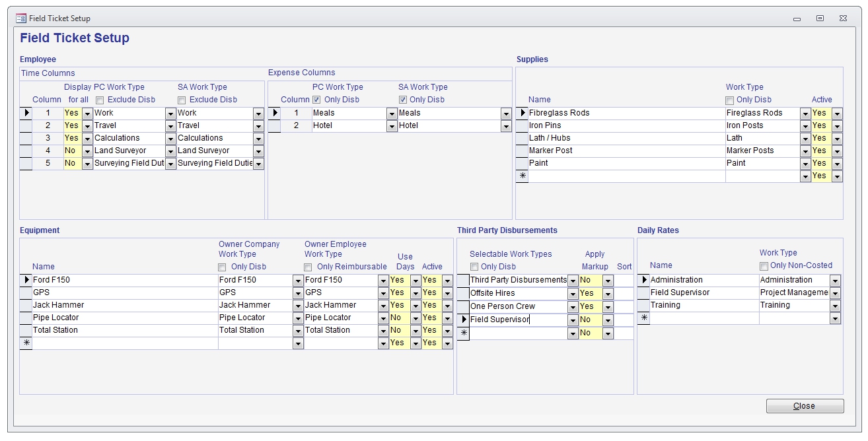Maximize the Field Ticket Setup window
Screen dimensions: 868x441
click(820, 18)
